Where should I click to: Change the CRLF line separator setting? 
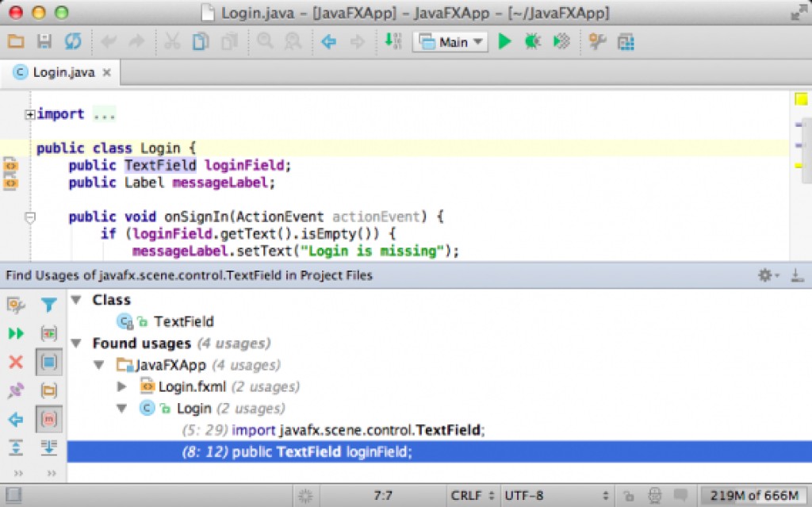pos(473,496)
